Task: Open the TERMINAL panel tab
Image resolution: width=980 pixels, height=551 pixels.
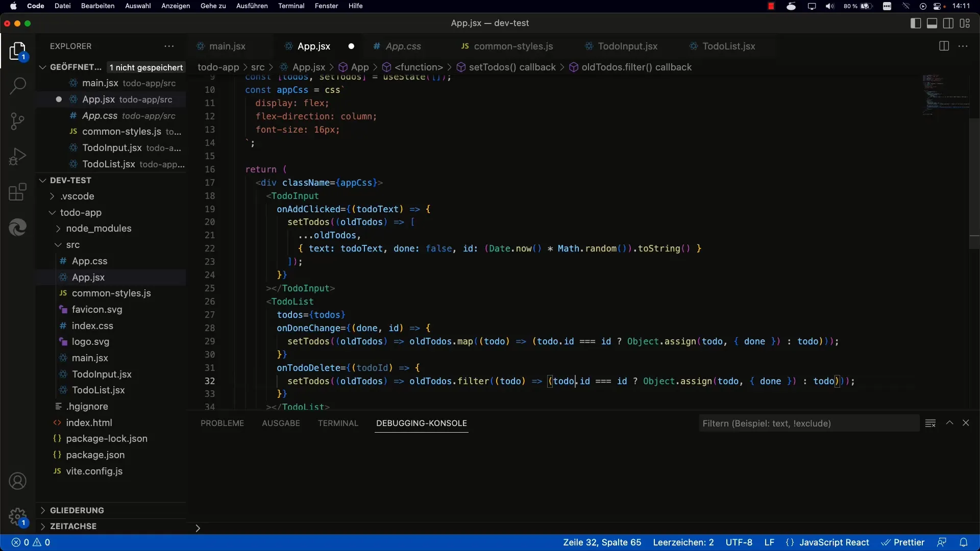Action: (338, 423)
